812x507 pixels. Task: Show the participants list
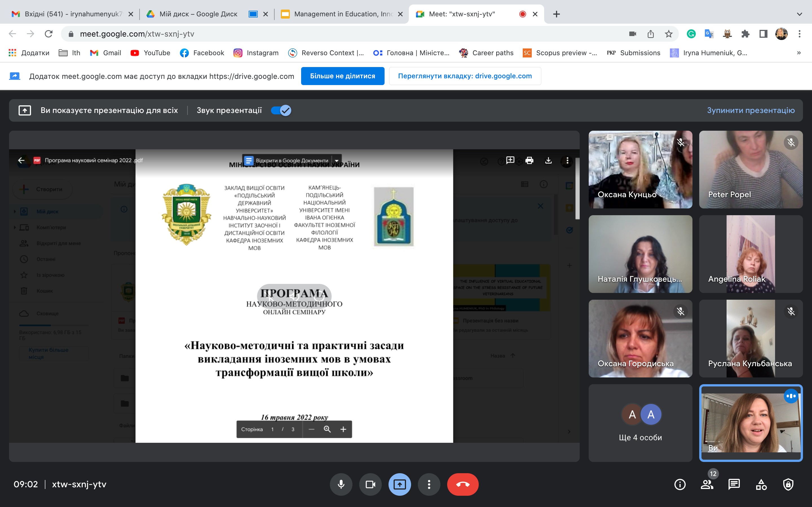tap(707, 484)
